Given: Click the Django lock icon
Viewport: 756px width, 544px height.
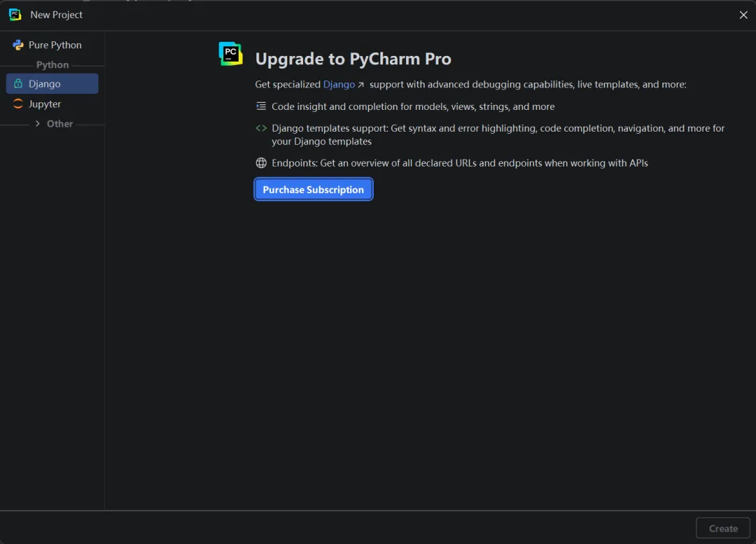Looking at the screenshot, I should 17,83.
